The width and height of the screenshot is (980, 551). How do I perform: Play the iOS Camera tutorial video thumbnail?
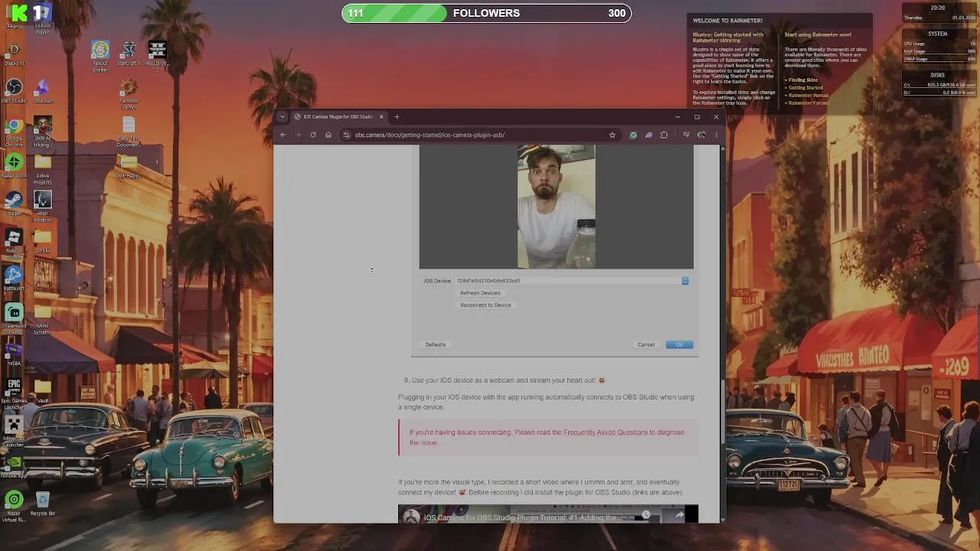point(548,514)
